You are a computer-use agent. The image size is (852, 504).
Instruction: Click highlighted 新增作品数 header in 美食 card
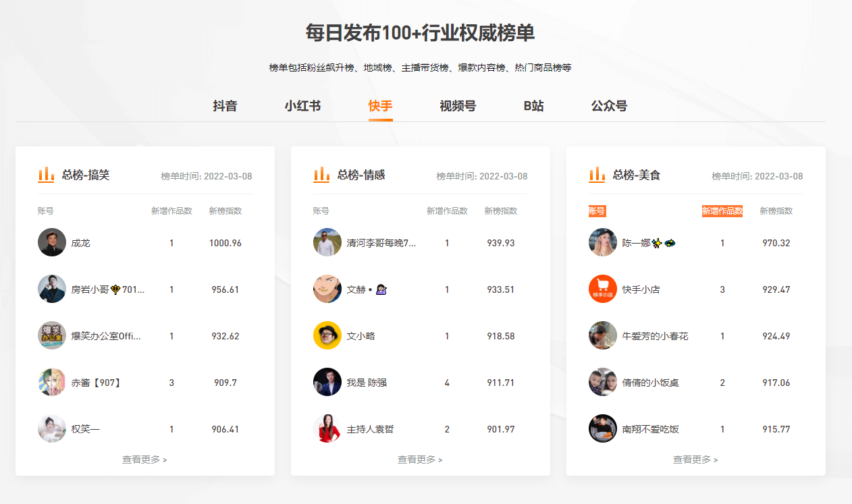(722, 211)
